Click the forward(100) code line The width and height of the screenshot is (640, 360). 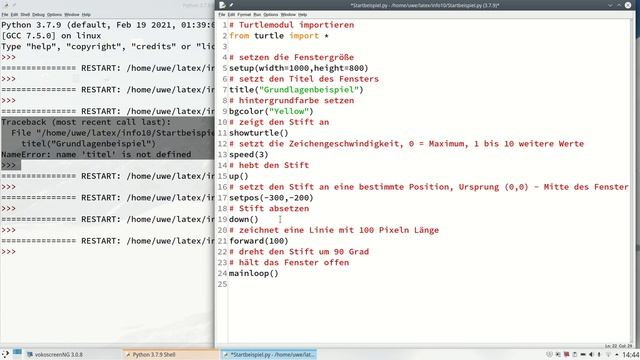click(259, 241)
